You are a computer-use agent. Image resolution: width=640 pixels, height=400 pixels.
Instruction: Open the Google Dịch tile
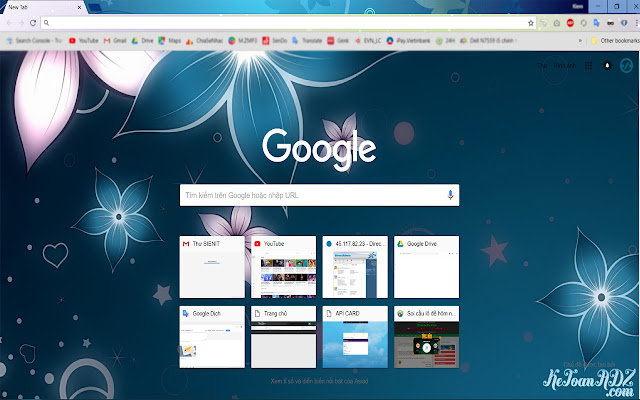click(x=212, y=337)
